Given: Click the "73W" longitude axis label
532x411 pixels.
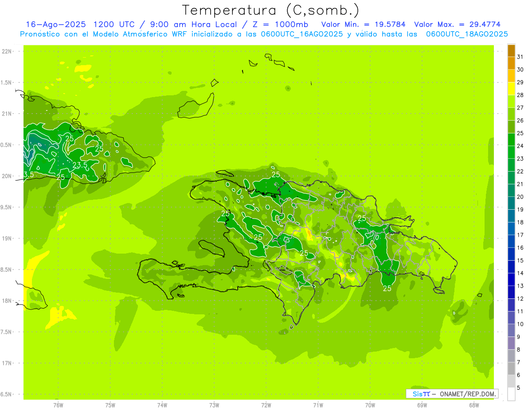Looking at the screenshot, I should click(214, 405).
